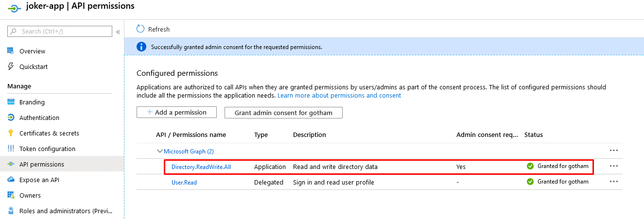Click the API permissions sidebar icon
Image resolution: width=644 pixels, height=219 pixels.
click(11, 164)
